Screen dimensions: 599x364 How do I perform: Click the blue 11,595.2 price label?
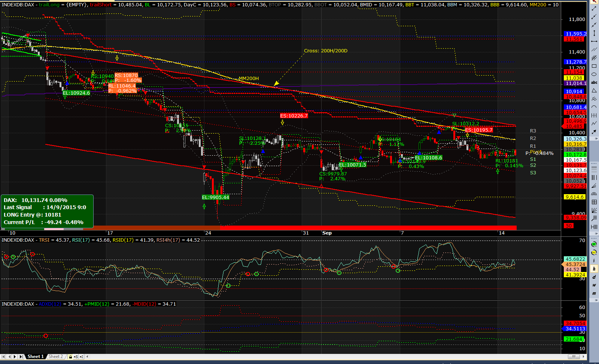pyautogui.click(x=576, y=34)
